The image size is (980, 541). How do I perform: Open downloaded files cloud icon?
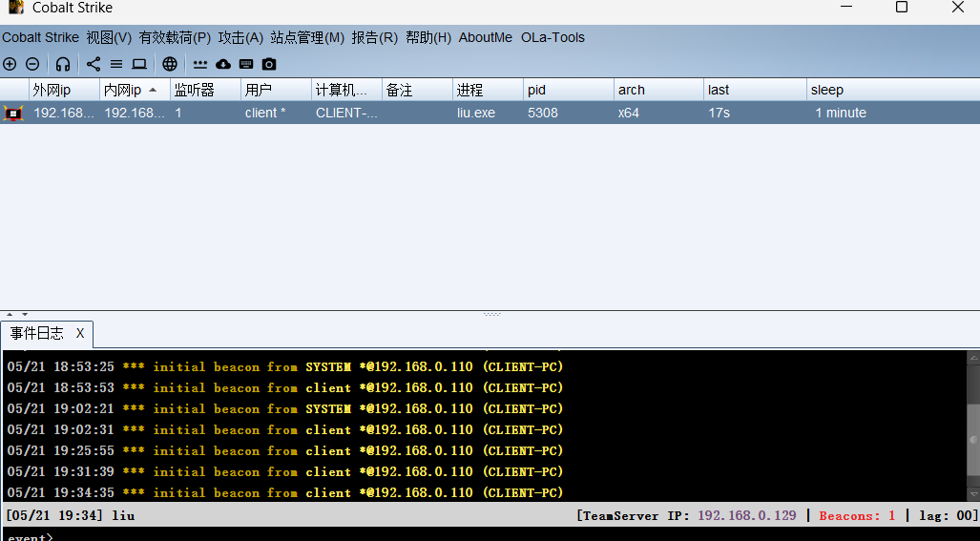click(223, 64)
